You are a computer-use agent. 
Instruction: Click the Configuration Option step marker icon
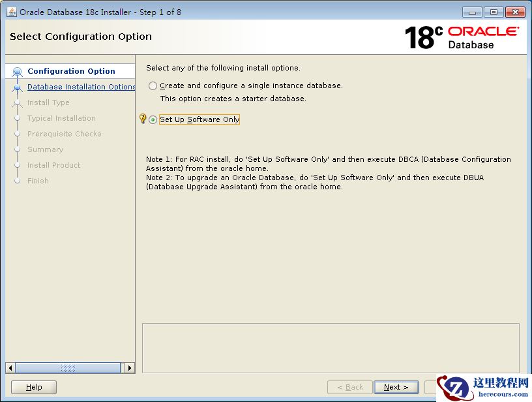pos(17,72)
